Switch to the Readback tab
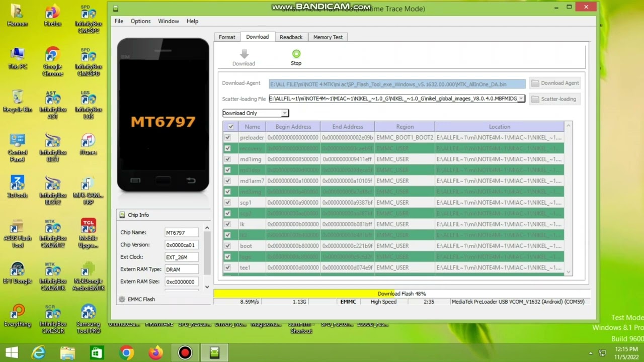This screenshot has width=644, height=362. [x=291, y=37]
